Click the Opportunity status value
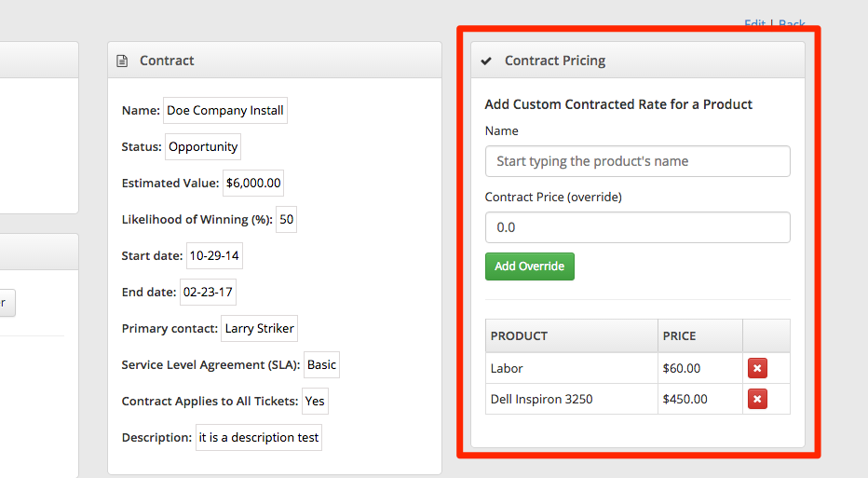Viewport: 868px width, 478px height. coord(203,147)
